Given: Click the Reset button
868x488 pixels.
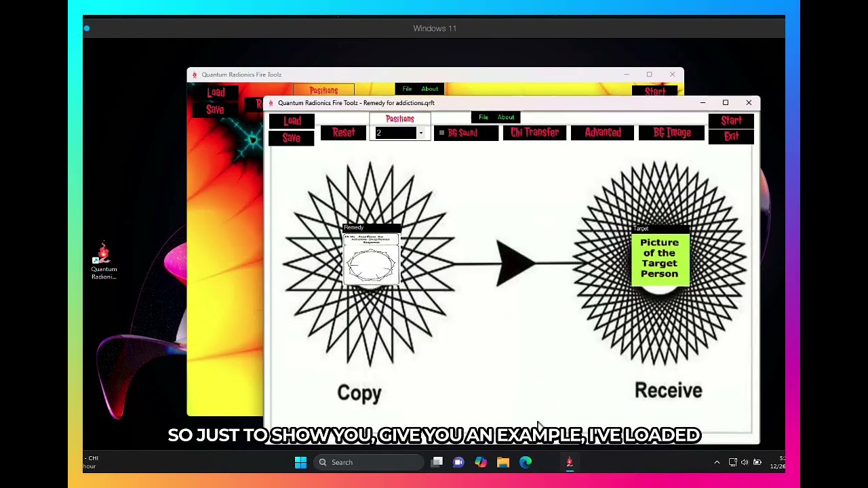Looking at the screenshot, I should [344, 133].
